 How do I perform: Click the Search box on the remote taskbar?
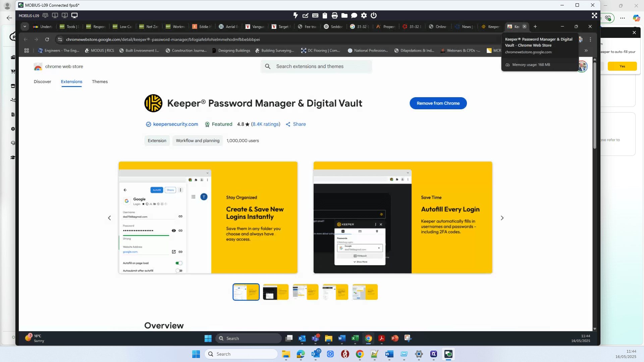(249, 338)
